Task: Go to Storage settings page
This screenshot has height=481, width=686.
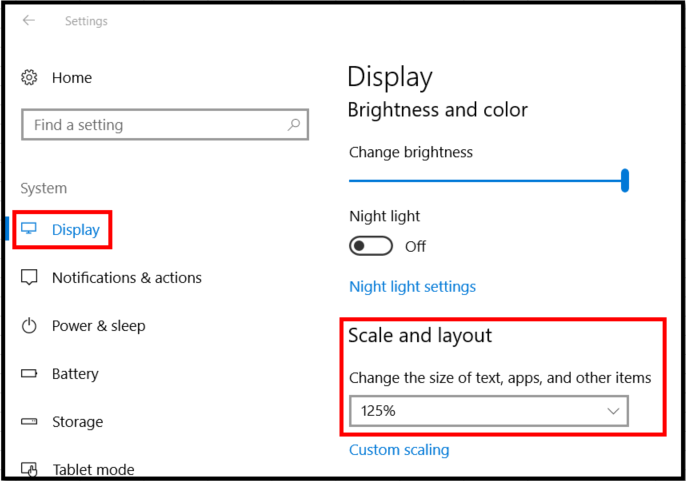Action: point(77,421)
